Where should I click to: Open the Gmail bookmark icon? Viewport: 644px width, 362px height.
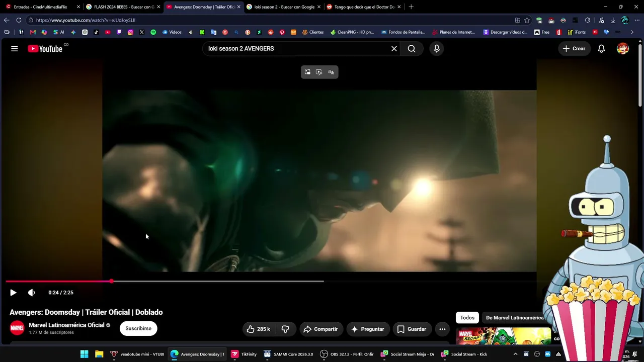[33, 32]
